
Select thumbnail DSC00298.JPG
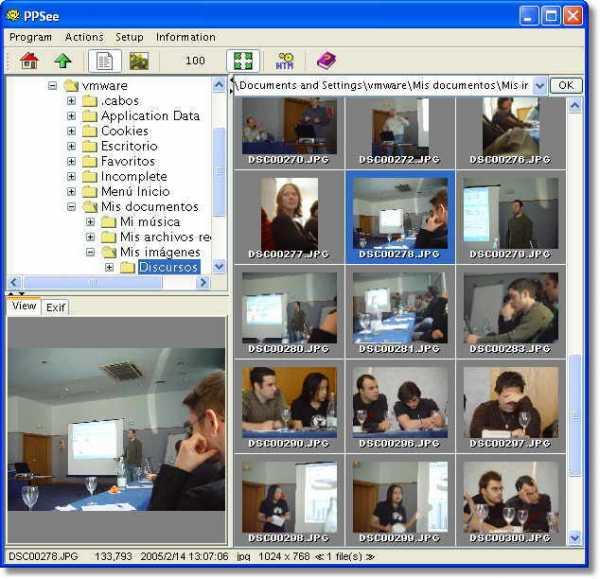[x=289, y=501]
